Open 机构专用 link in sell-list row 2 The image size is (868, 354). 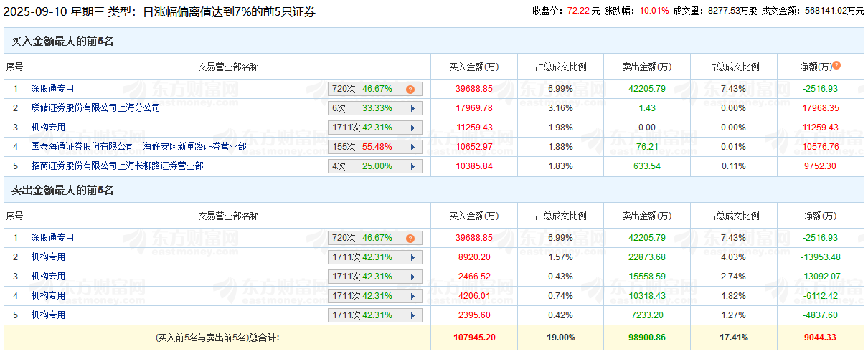pos(48,257)
